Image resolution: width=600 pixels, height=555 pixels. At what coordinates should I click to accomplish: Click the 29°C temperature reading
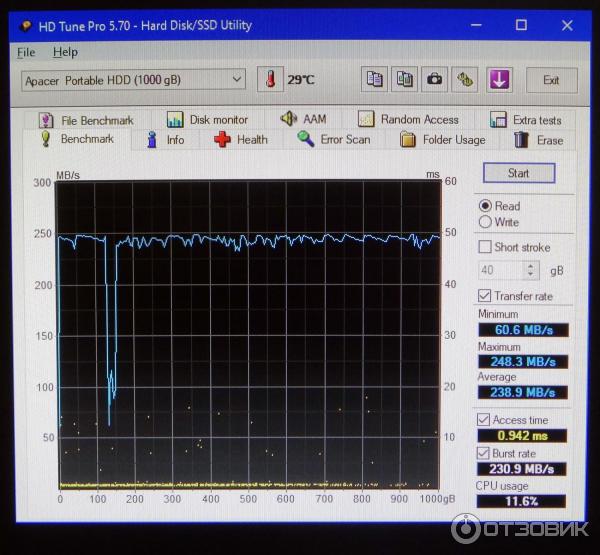tap(301, 80)
